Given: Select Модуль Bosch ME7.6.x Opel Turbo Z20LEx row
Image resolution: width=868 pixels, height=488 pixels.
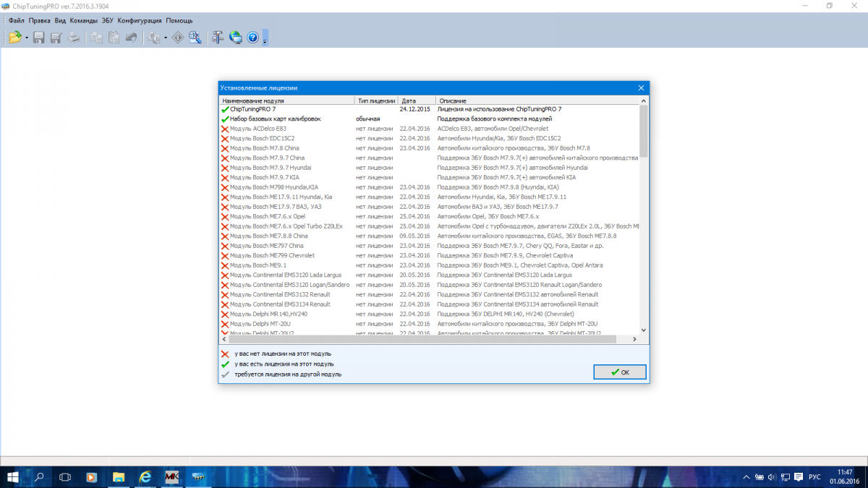Looking at the screenshot, I should [x=430, y=226].
